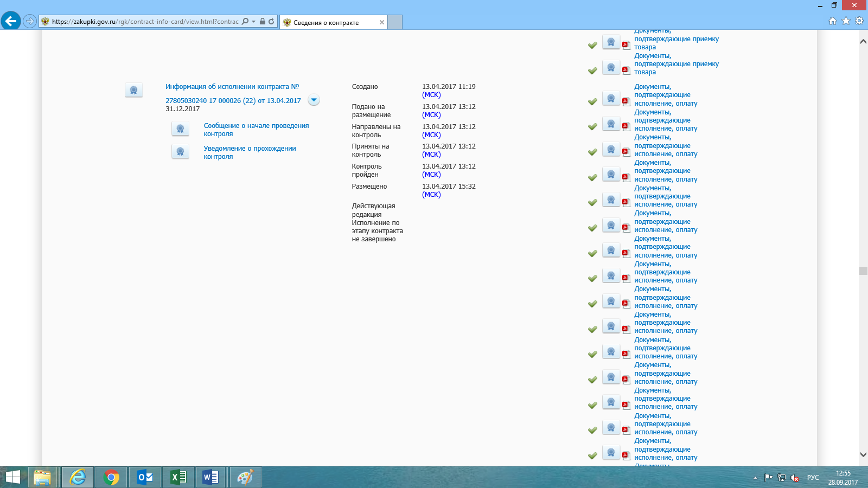
Task: Click the scrollbar up arrow
Action: (x=863, y=41)
